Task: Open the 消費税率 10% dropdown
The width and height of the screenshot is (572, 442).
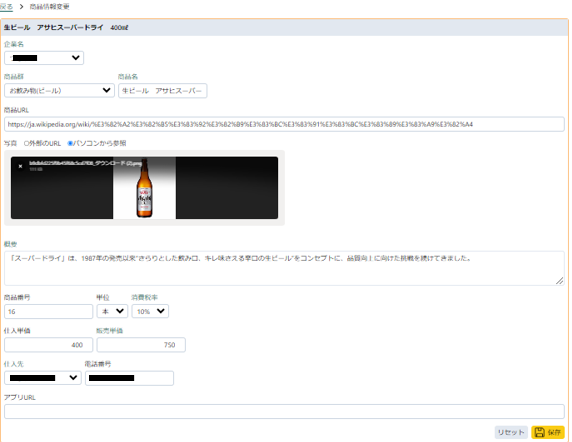Action: pyautogui.click(x=150, y=311)
